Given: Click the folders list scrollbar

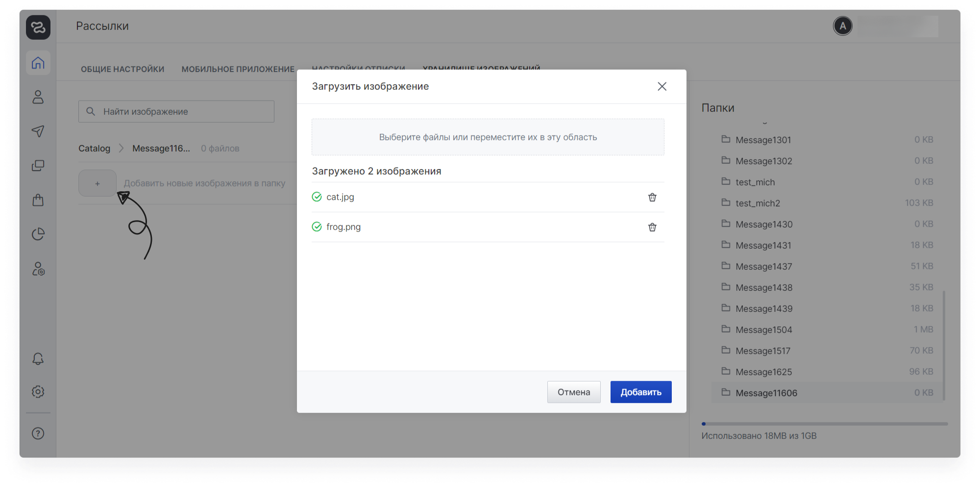Looking at the screenshot, I should click(944, 345).
